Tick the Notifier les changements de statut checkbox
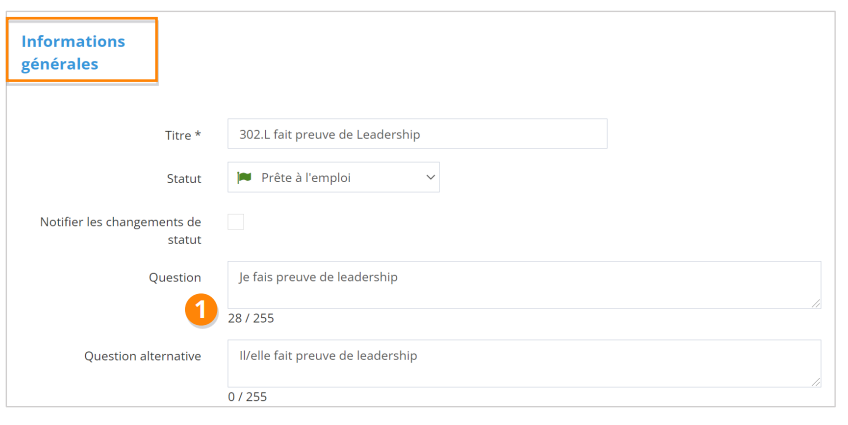This screenshot has width=848, height=425. 236,222
